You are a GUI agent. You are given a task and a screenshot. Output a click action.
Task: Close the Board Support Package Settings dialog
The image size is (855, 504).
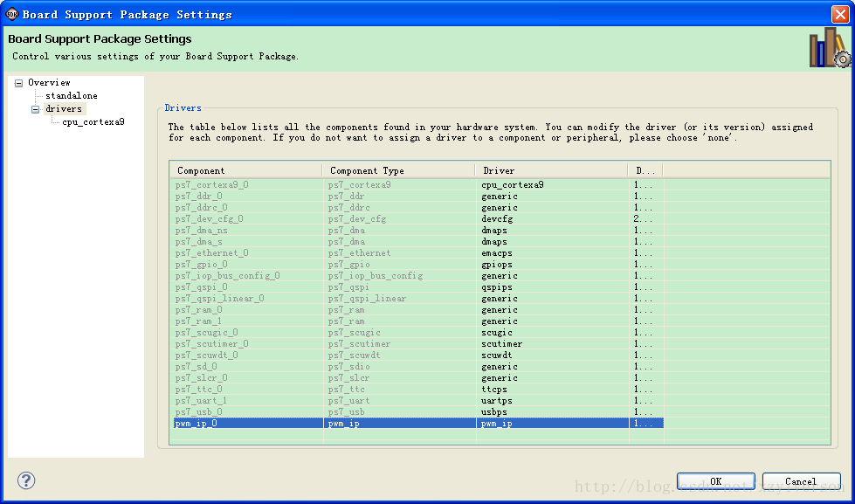pos(840,14)
